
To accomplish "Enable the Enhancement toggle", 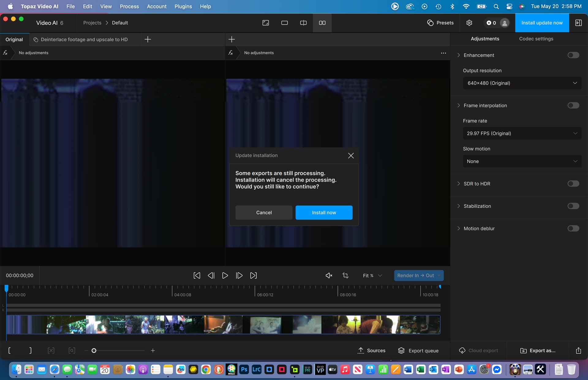I will tap(573, 55).
